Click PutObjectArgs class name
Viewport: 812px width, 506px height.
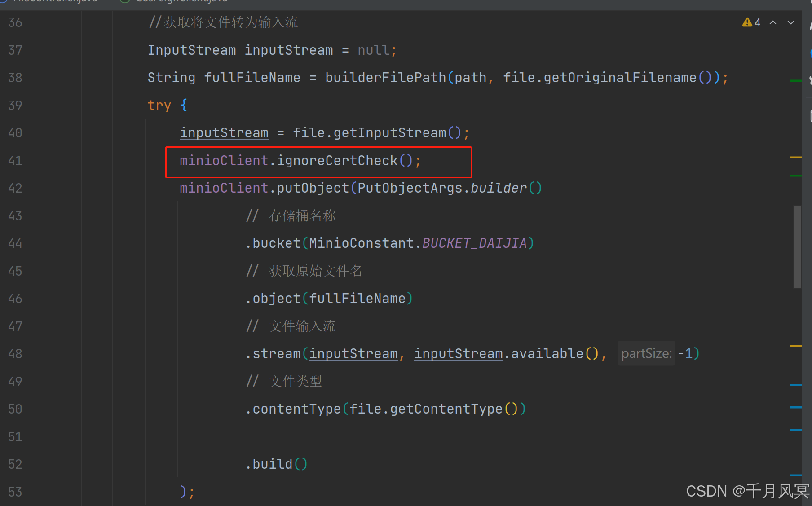click(x=410, y=188)
